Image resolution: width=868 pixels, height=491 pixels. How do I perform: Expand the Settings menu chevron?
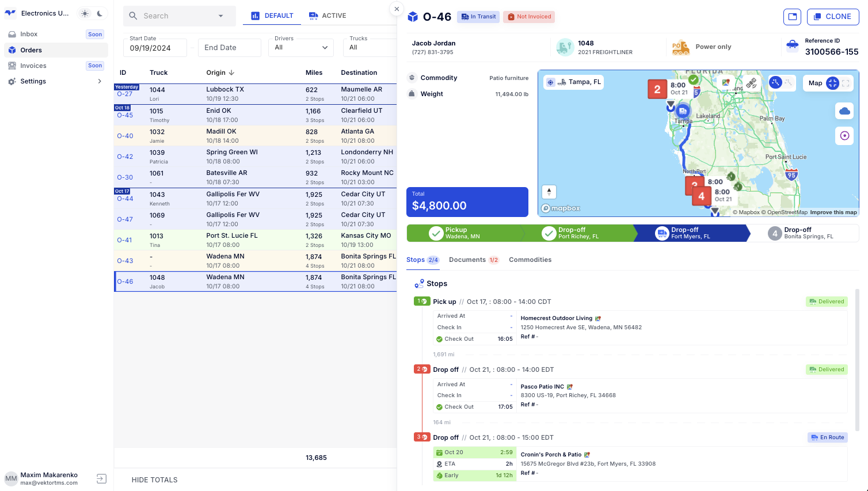click(100, 81)
